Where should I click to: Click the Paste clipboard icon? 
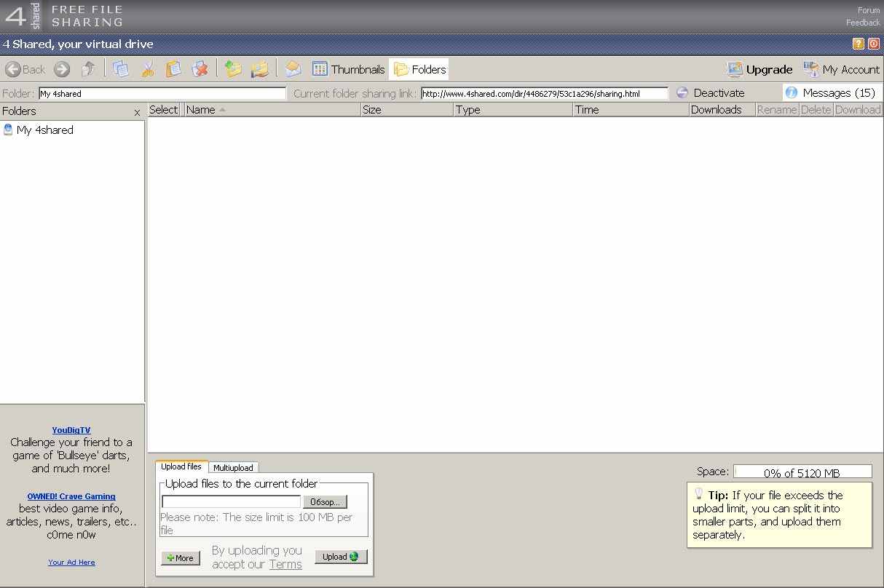pos(173,69)
